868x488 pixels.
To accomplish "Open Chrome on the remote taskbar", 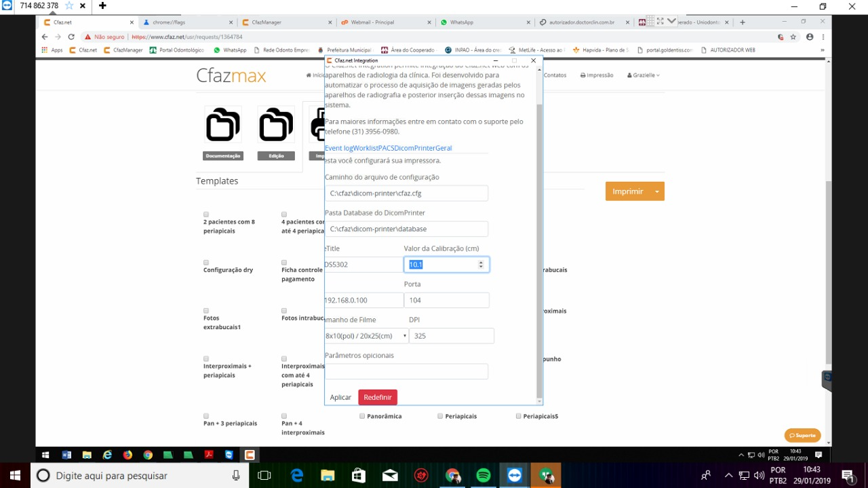I will [x=148, y=455].
